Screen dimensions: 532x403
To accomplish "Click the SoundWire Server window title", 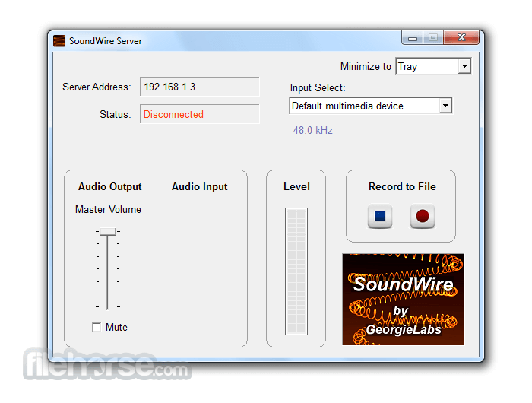I will click(x=106, y=41).
